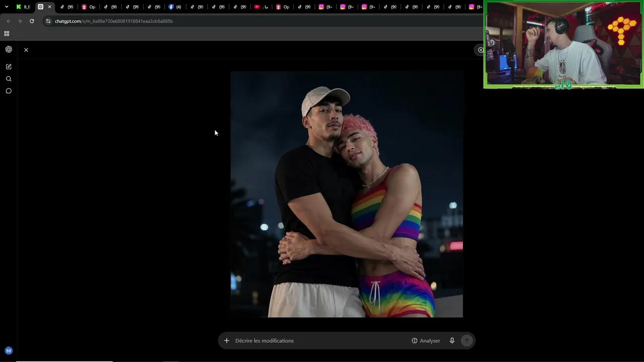
Task: Open the BB account avatar menu
Action: pyautogui.click(x=9, y=350)
